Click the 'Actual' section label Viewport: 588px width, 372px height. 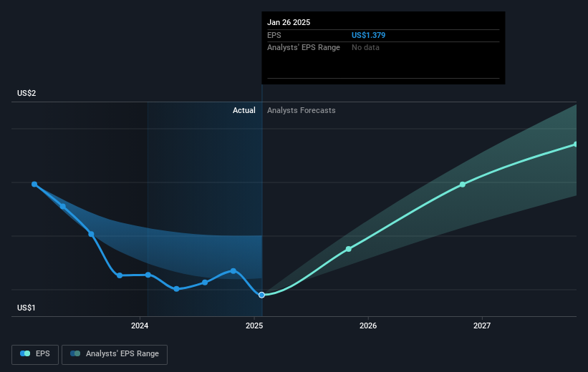(244, 110)
